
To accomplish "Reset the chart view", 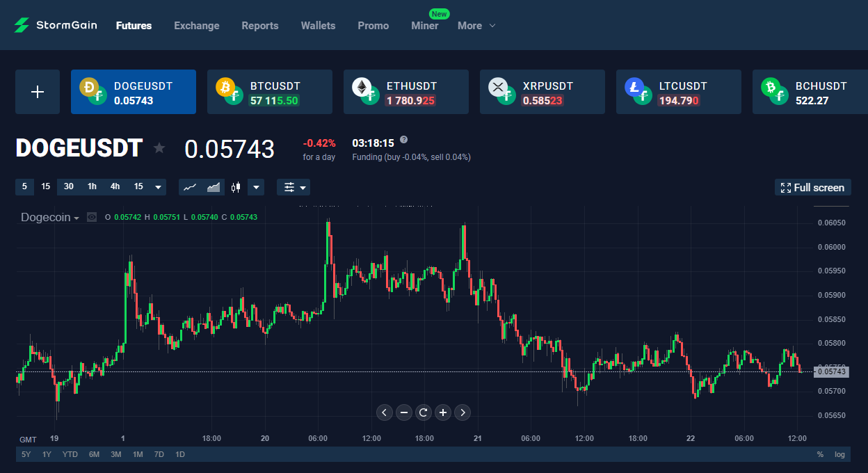I will (x=424, y=412).
